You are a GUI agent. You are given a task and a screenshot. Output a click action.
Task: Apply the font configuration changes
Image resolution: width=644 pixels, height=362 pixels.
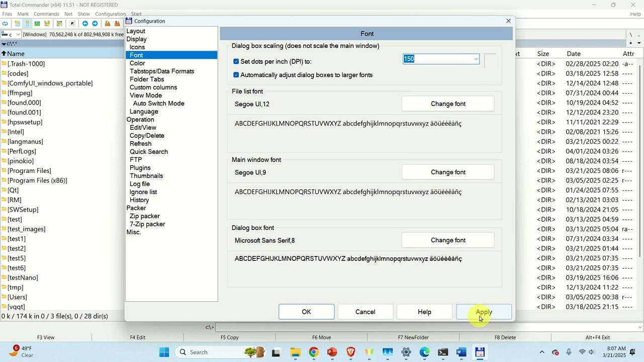484,312
